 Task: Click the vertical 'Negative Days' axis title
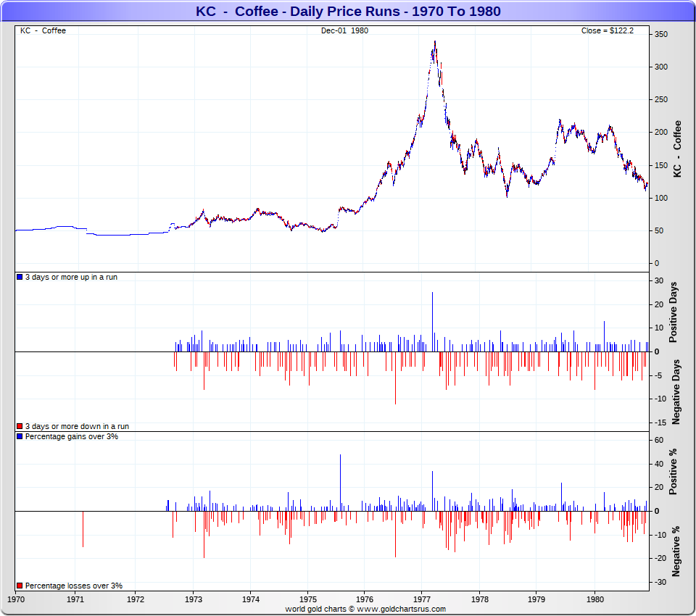[676, 392]
